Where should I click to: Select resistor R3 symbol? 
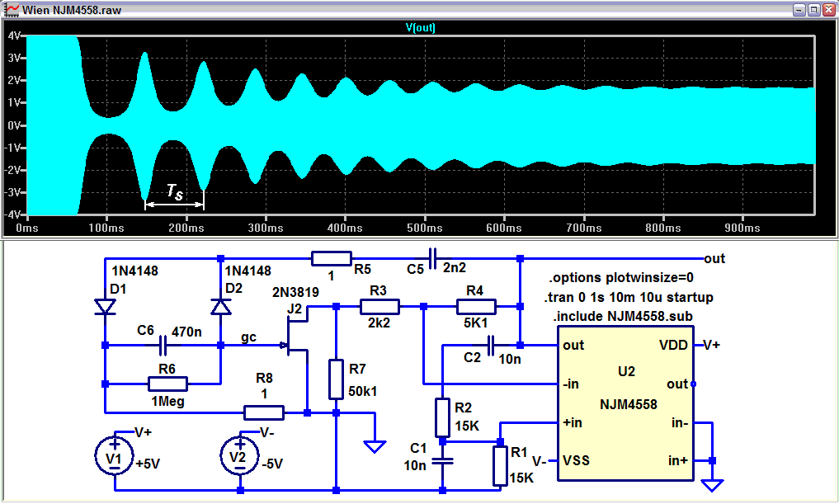tap(379, 307)
